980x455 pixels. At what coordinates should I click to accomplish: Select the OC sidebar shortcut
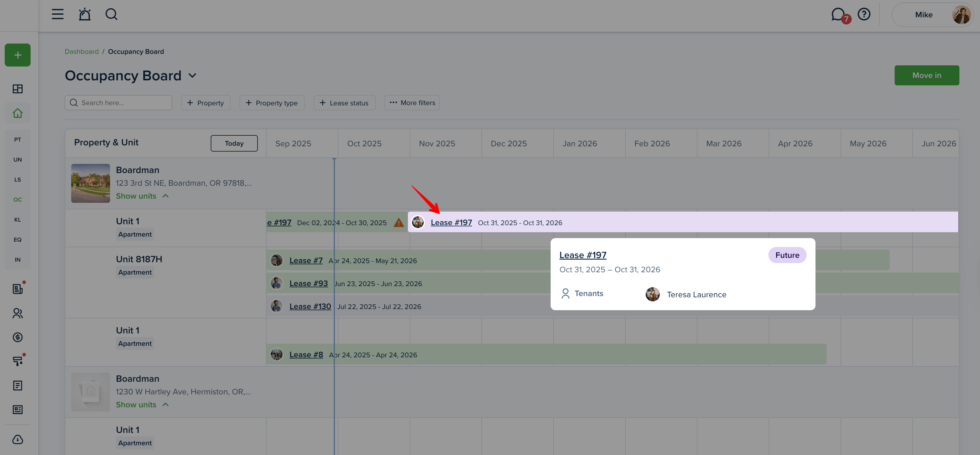coord(17,200)
